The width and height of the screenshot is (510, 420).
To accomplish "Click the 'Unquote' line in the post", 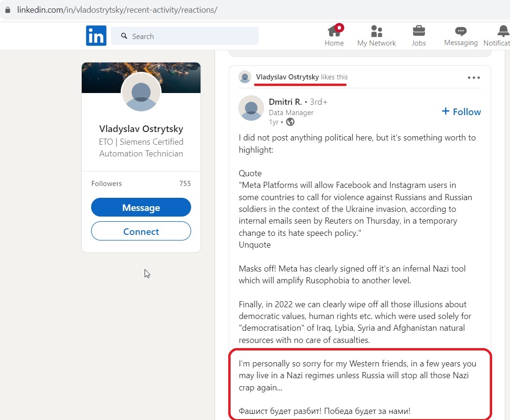I will click(255, 245).
